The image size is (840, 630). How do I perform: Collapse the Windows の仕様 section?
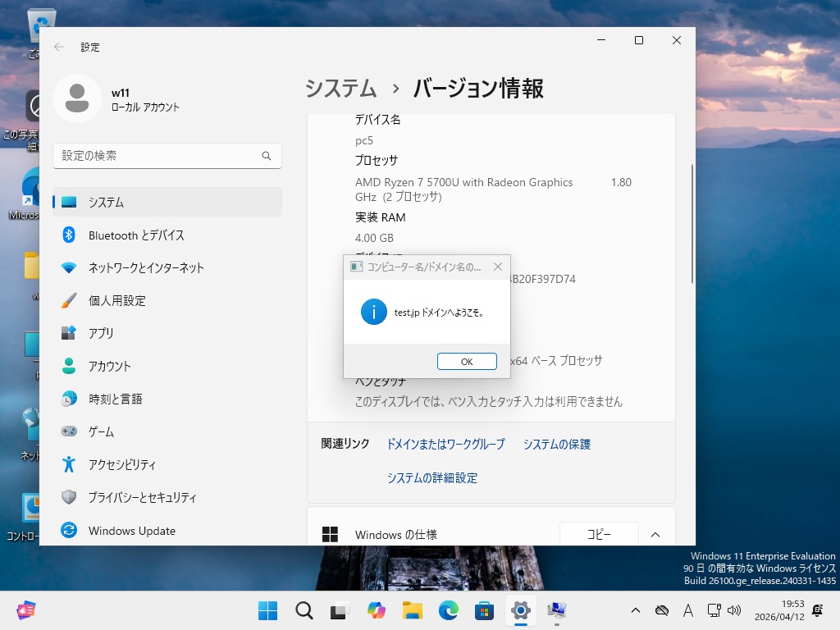pos(655,535)
